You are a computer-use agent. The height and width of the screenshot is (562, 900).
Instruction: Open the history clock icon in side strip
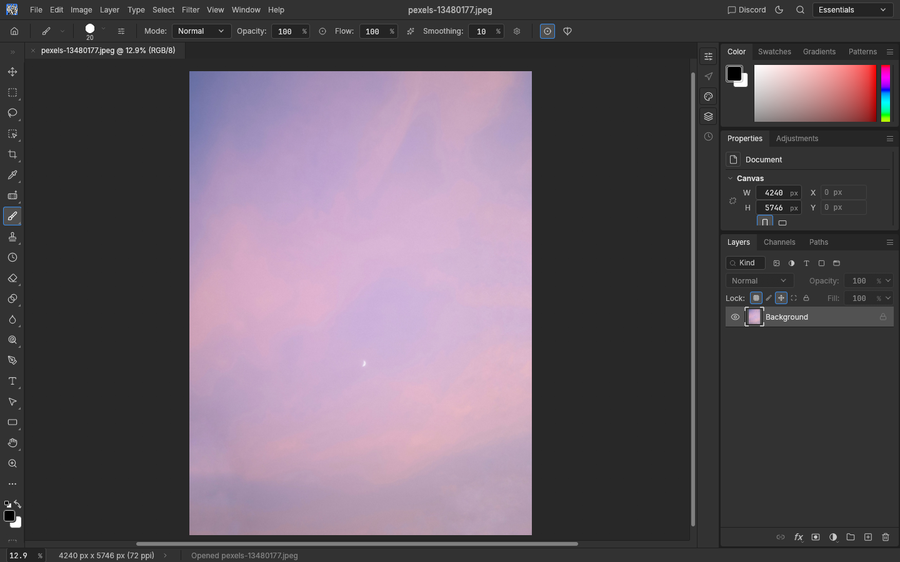708,137
